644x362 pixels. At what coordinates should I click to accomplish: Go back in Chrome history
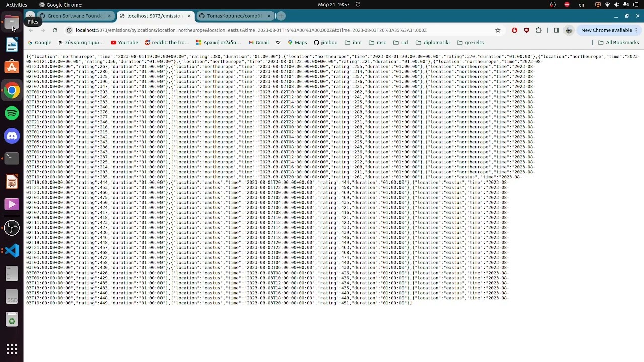pyautogui.click(x=31, y=30)
